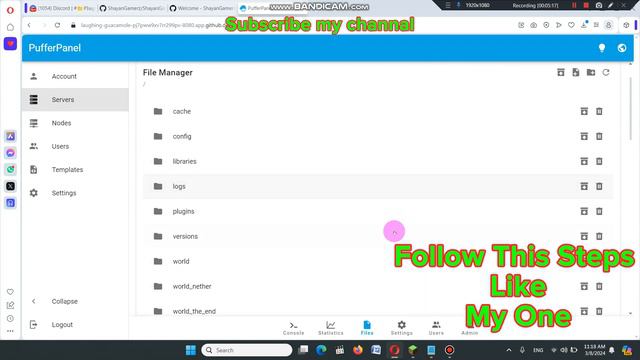Go back in the browser

coord(29,25)
